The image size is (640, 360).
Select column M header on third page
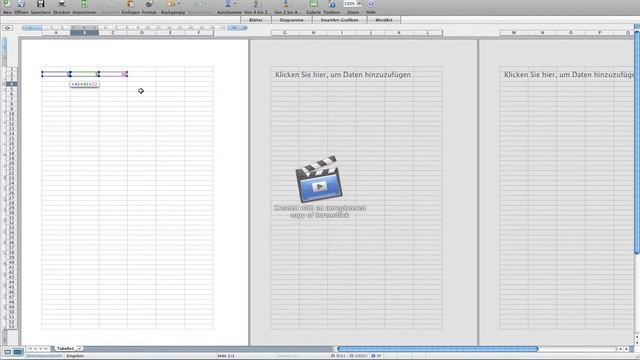514,33
